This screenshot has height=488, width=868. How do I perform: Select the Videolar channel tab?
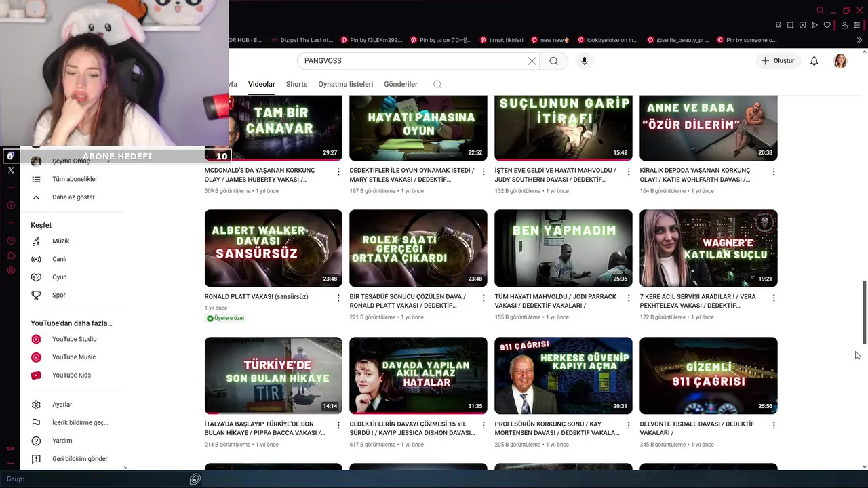[x=261, y=85]
